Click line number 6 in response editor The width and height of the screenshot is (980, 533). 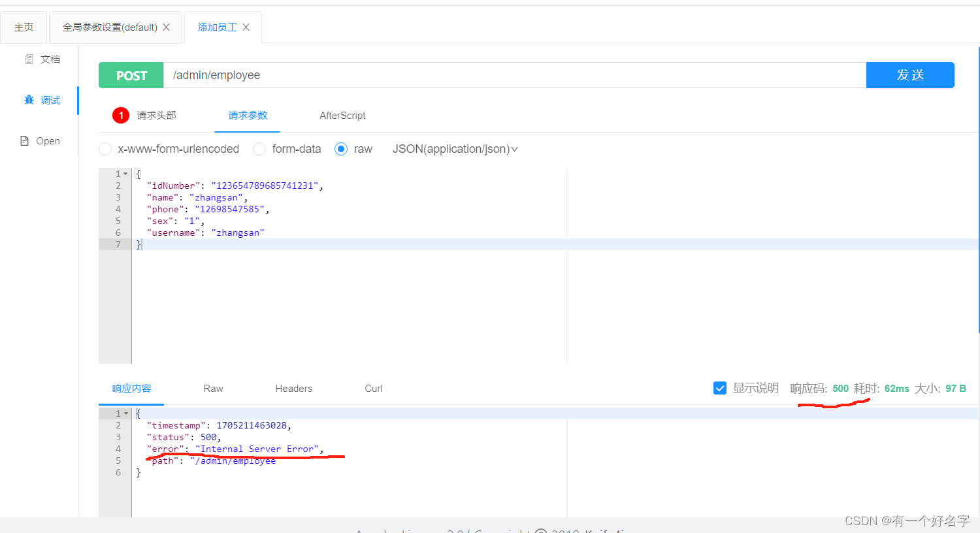pos(118,472)
